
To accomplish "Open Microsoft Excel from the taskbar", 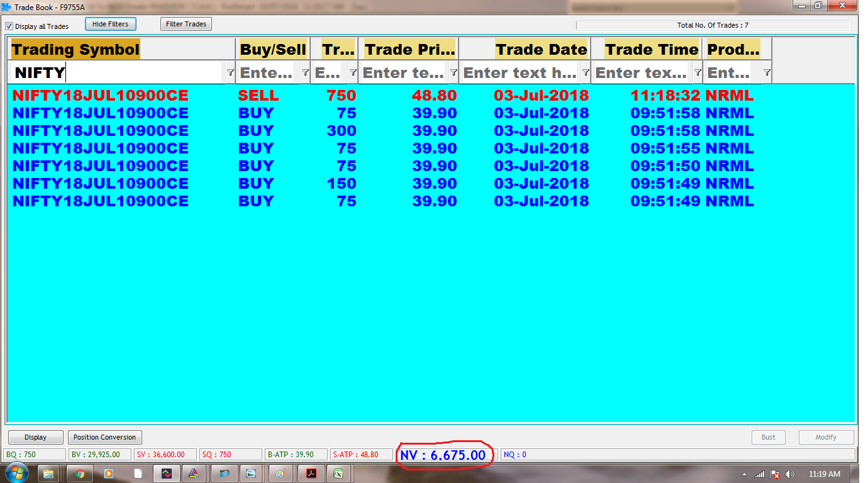I will pos(338,474).
